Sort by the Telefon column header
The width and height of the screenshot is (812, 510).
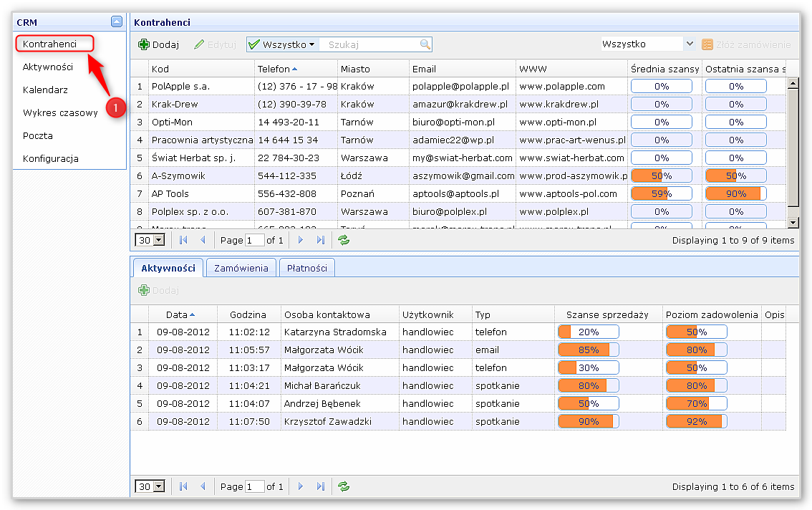coord(273,69)
